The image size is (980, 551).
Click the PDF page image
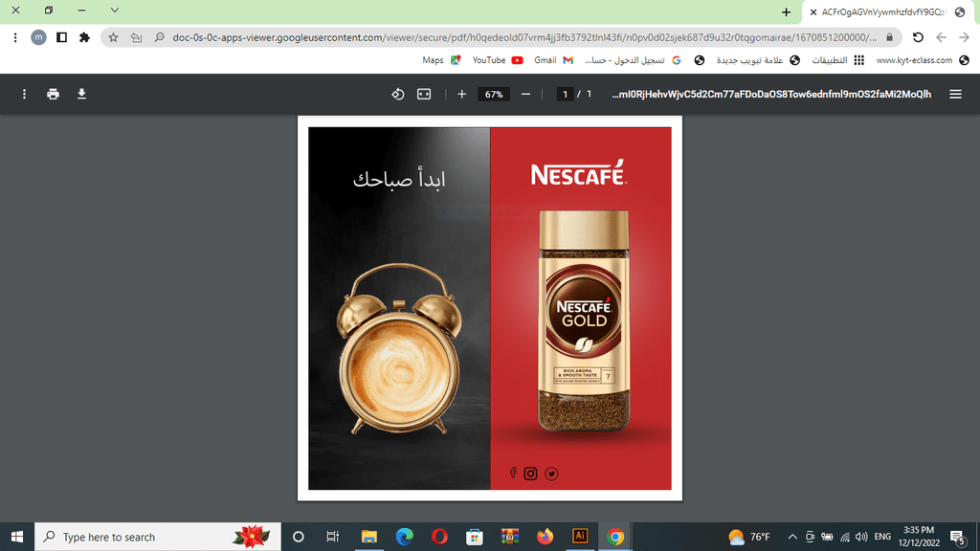click(489, 308)
